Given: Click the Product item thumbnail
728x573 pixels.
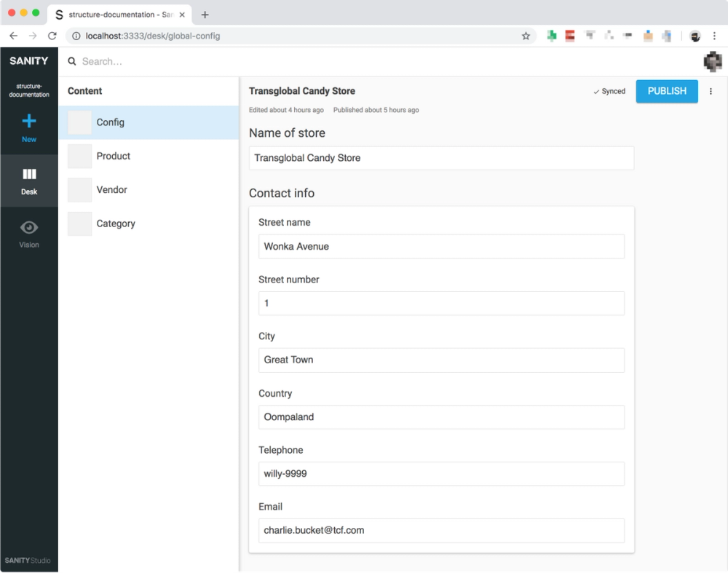Looking at the screenshot, I should (x=79, y=156).
